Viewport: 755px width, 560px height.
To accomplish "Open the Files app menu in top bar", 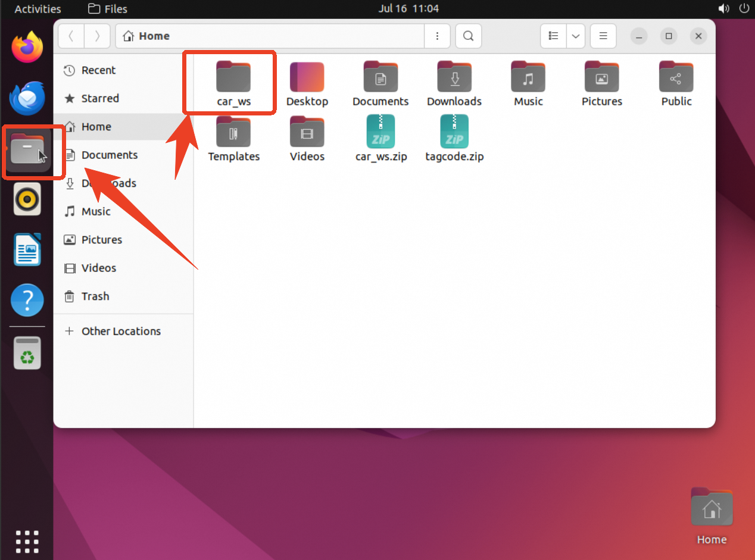I will 108,9.
